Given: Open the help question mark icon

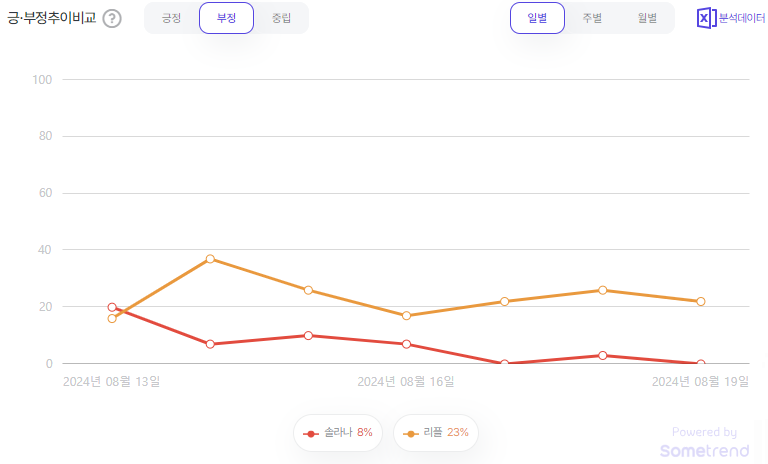Looking at the screenshot, I should tap(112, 19).
